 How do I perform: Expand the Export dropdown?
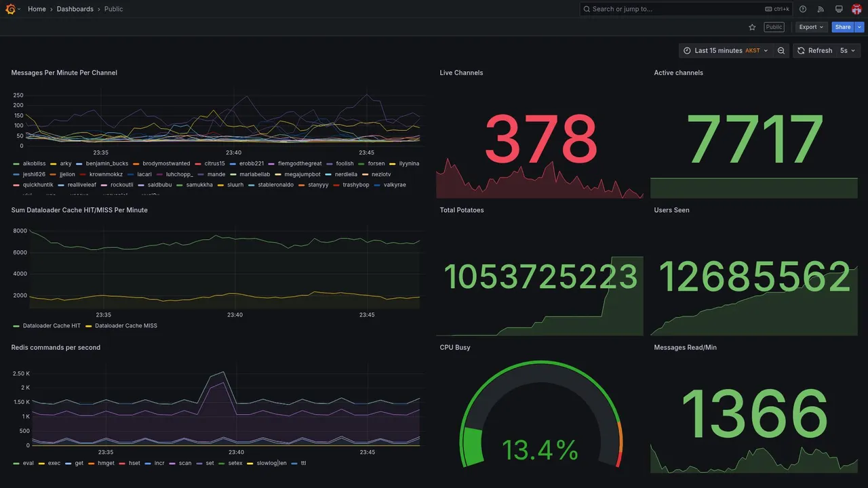click(x=811, y=27)
